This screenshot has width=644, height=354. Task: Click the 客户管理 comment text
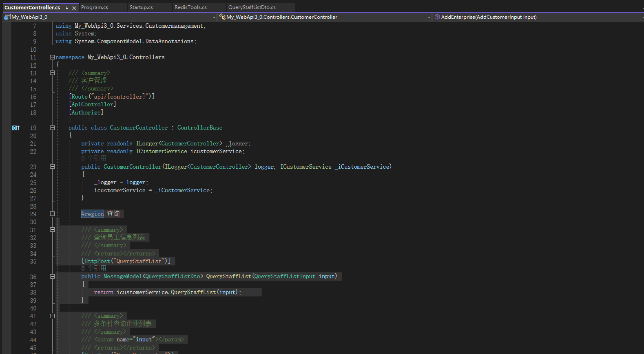94,81
